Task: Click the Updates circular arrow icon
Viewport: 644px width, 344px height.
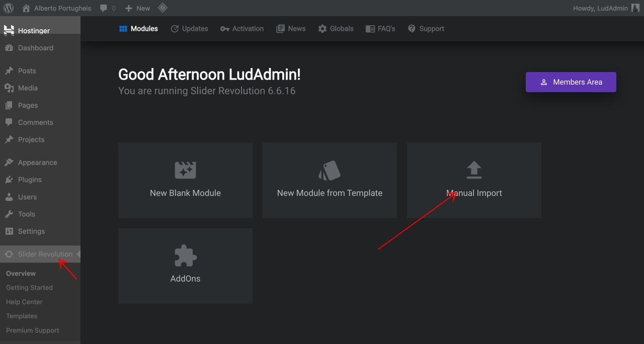Action: point(175,29)
